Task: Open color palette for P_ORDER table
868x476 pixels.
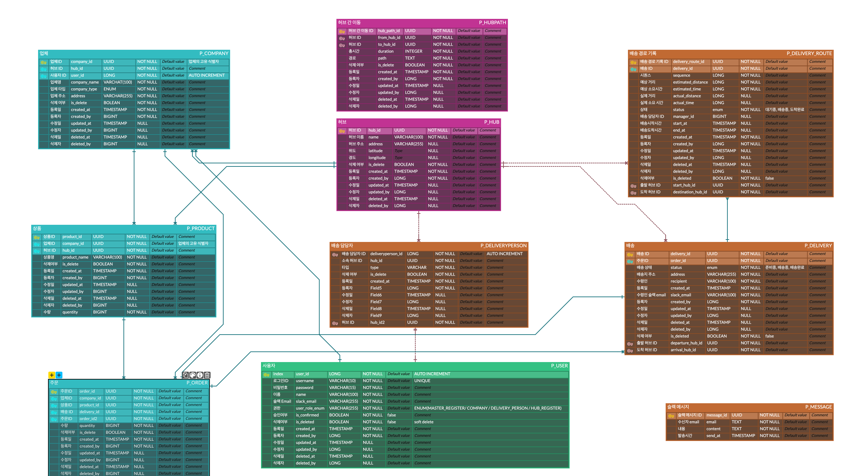Action: point(193,375)
